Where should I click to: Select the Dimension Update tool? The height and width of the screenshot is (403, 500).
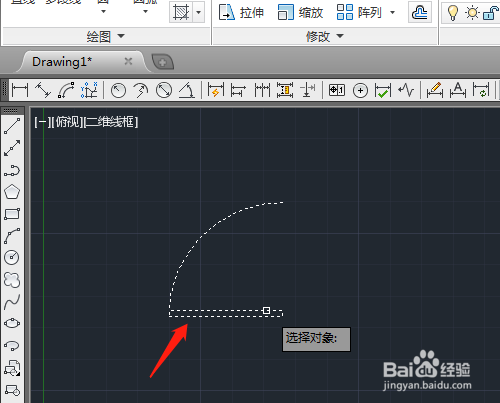coord(481,90)
